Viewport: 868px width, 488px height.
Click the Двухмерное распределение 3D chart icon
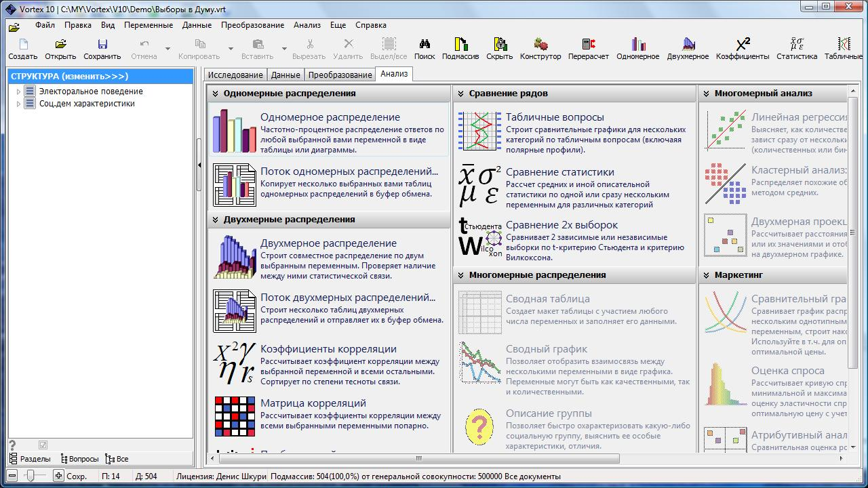pyautogui.click(x=235, y=257)
